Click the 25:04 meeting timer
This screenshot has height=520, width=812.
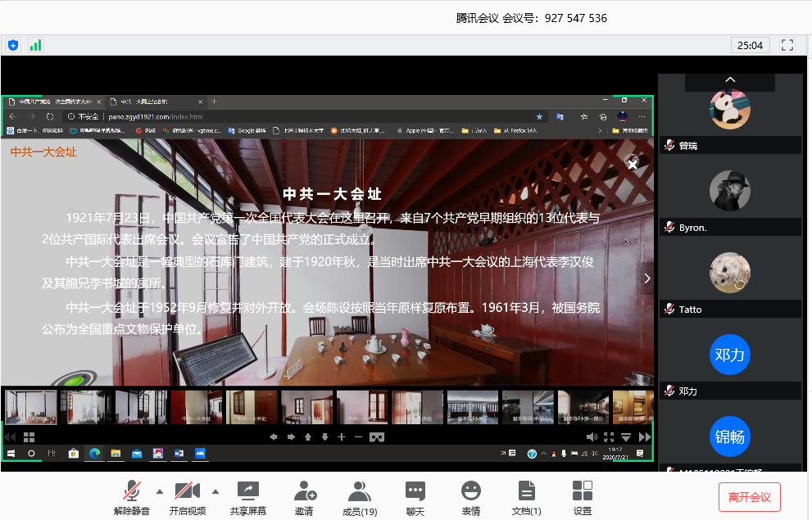point(750,45)
